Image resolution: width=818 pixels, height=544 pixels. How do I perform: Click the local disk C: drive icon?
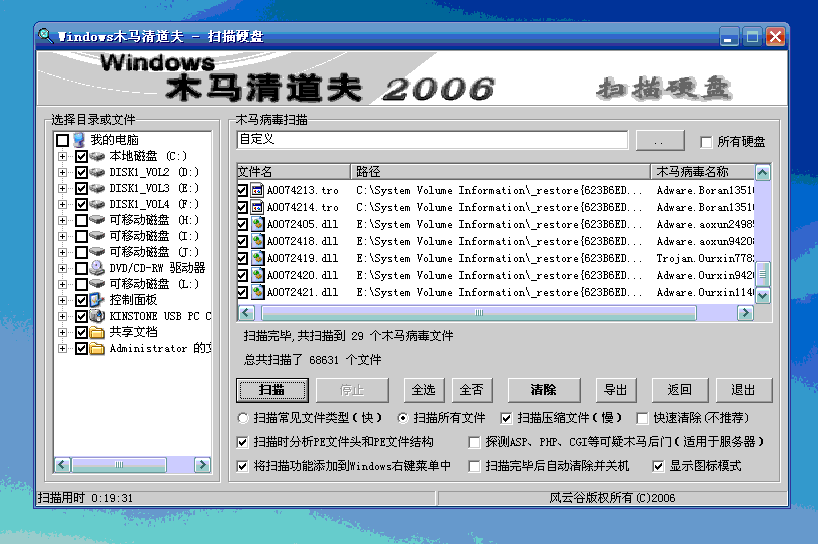97,156
